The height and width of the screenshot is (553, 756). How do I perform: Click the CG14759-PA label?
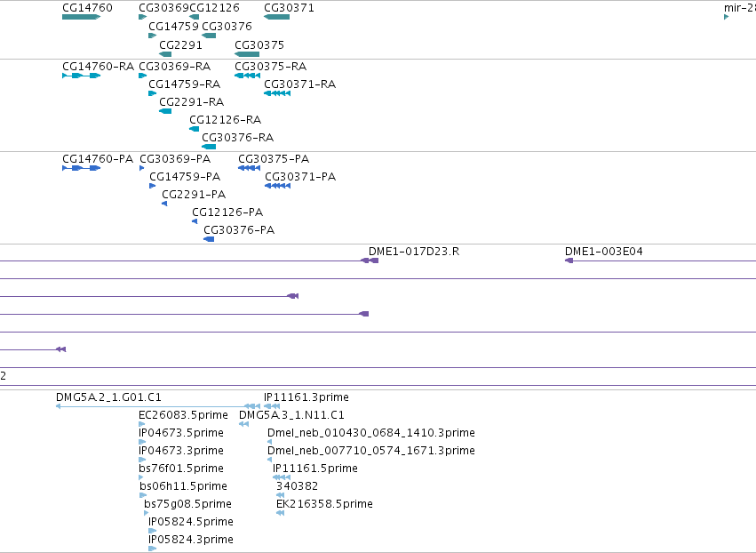point(185,177)
